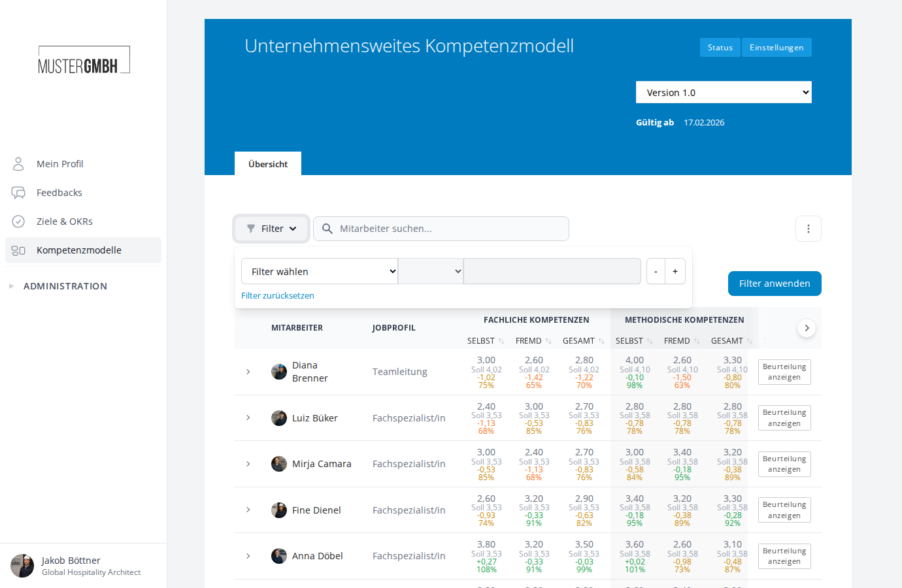Open the Filter wählen dropdown

click(x=320, y=271)
